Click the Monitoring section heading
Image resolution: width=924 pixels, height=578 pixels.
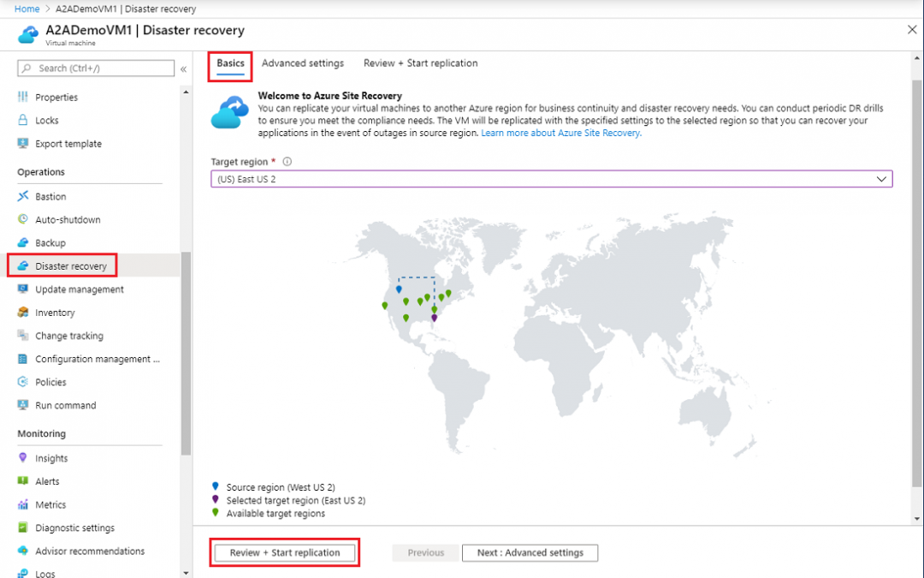pyautogui.click(x=41, y=433)
